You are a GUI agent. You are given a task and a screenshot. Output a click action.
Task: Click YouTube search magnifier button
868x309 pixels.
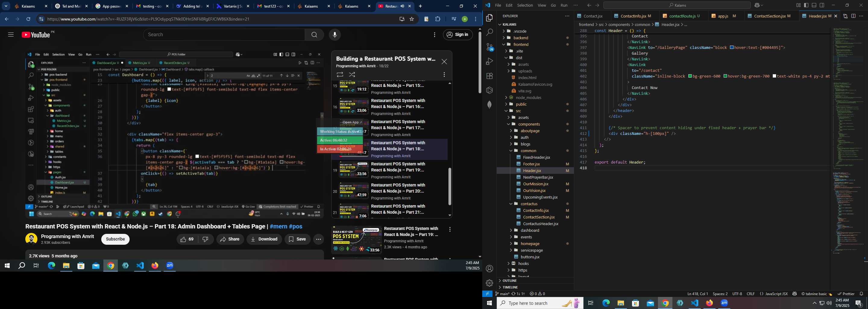pyautogui.click(x=314, y=35)
